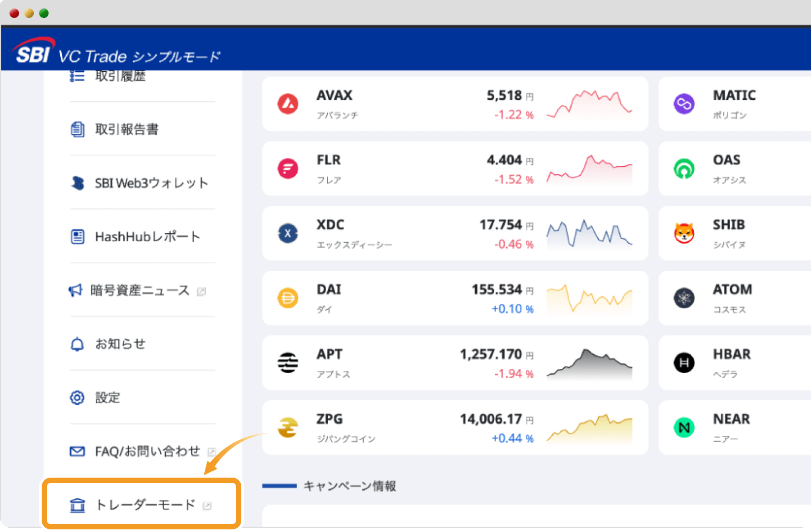Click the envelope icon next to FAQ/お問い合わせ
811x532 pixels.
[x=77, y=451]
